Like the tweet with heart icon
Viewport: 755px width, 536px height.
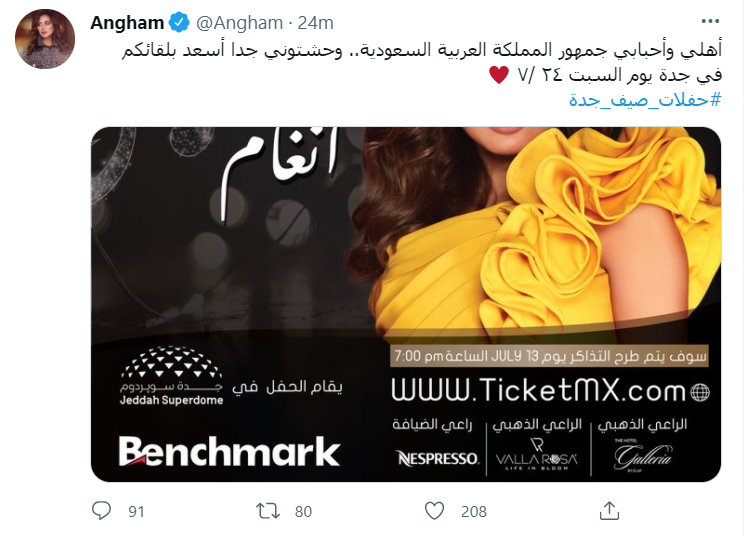pyautogui.click(x=434, y=511)
